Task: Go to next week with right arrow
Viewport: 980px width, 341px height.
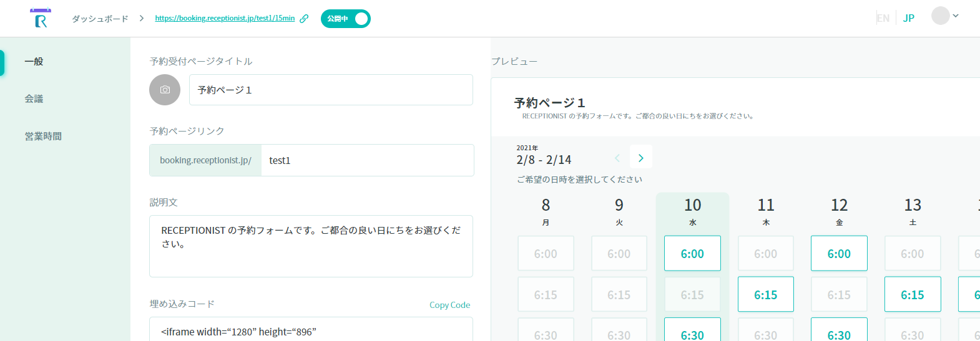Action: tap(641, 158)
